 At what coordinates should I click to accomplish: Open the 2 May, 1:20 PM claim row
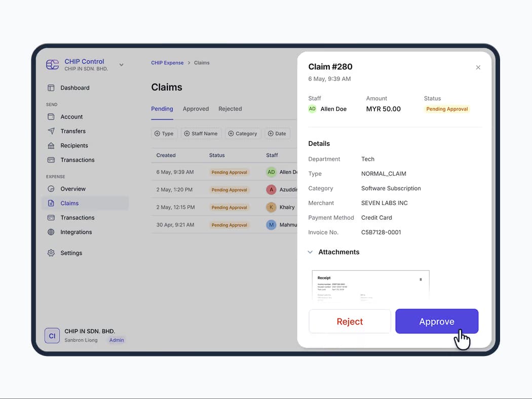point(224,189)
